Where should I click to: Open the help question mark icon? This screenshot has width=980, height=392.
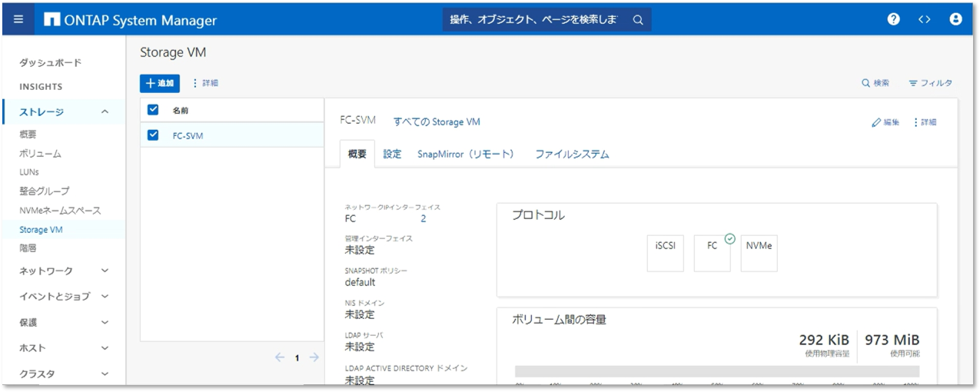[x=893, y=20]
